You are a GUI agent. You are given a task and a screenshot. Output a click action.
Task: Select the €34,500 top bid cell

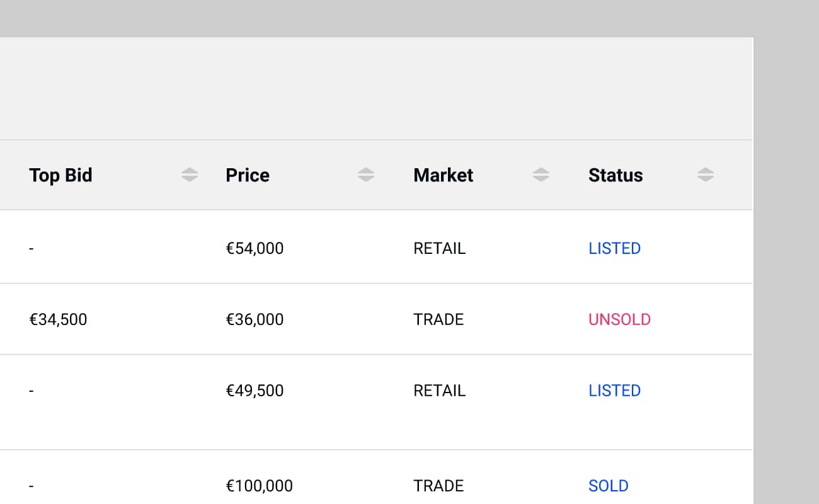(57, 319)
